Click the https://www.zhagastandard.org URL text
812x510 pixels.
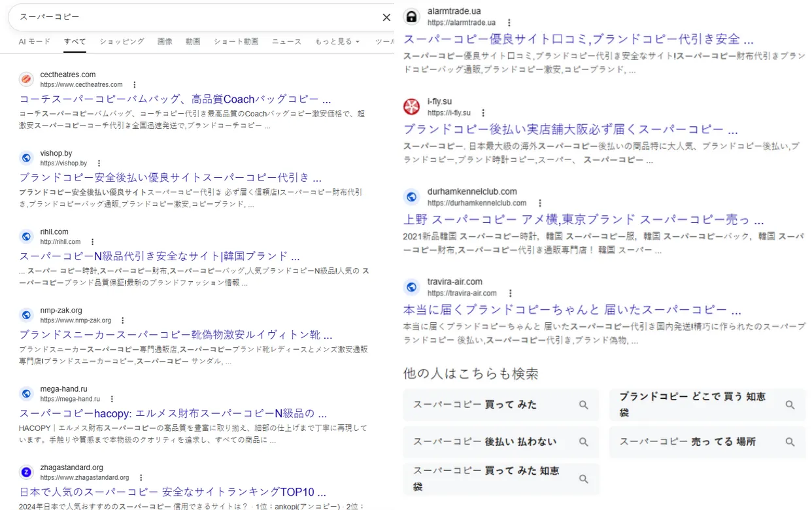[84, 478]
